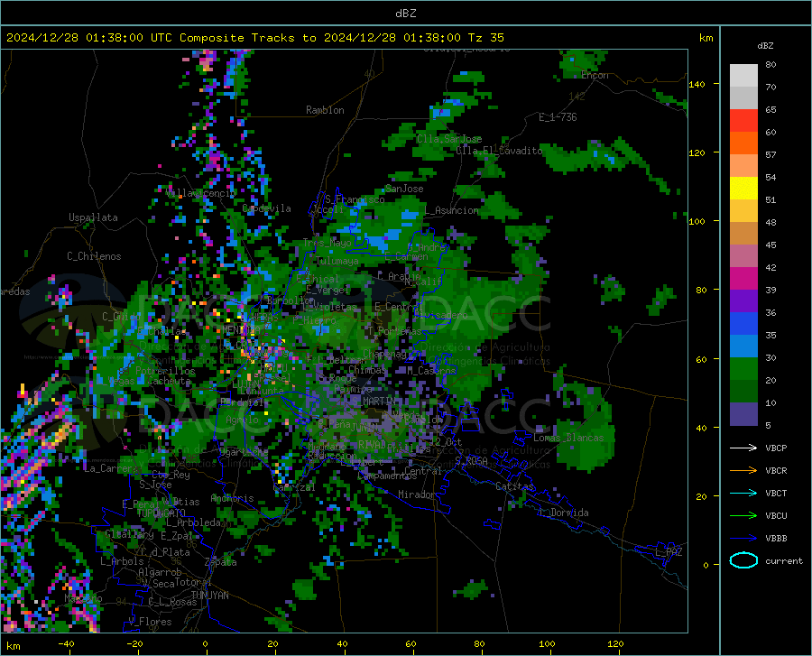Pick the magenta 42 dBZ legend swatch
This screenshot has width=812, height=656.
click(743, 279)
